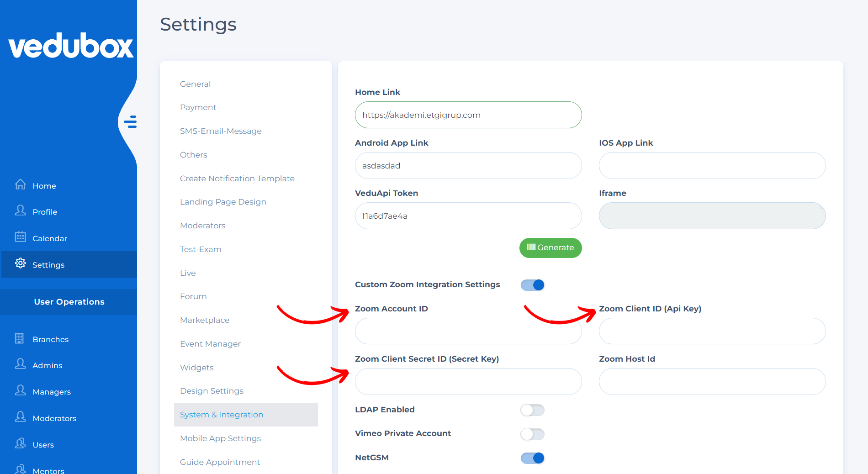868x474 pixels.
Task: Click the vedubox logo
Action: point(71,46)
